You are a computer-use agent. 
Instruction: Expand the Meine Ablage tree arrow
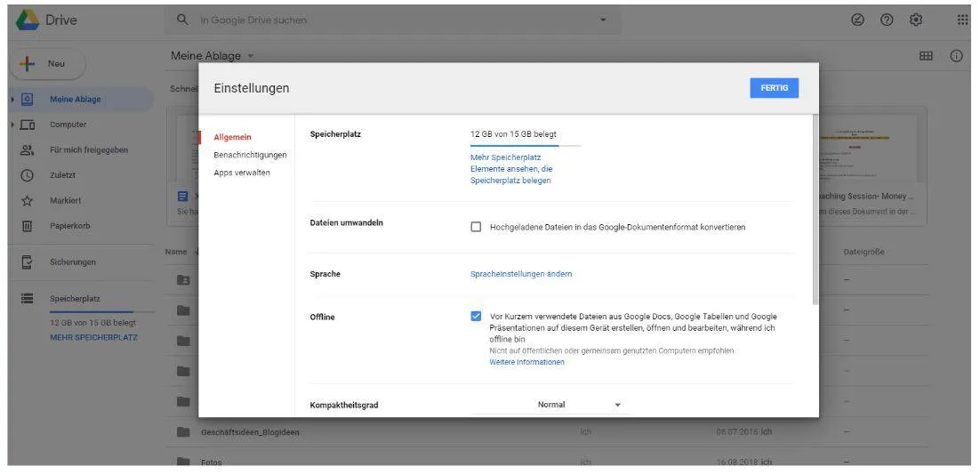[x=12, y=100]
